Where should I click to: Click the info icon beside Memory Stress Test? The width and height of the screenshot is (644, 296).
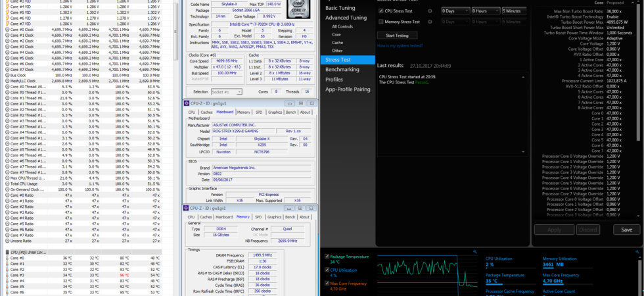(430, 22)
